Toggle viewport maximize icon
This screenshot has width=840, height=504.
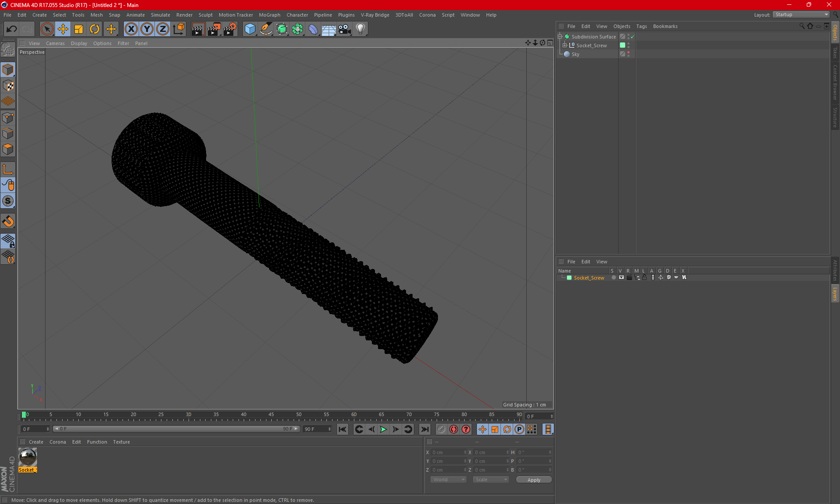(550, 43)
